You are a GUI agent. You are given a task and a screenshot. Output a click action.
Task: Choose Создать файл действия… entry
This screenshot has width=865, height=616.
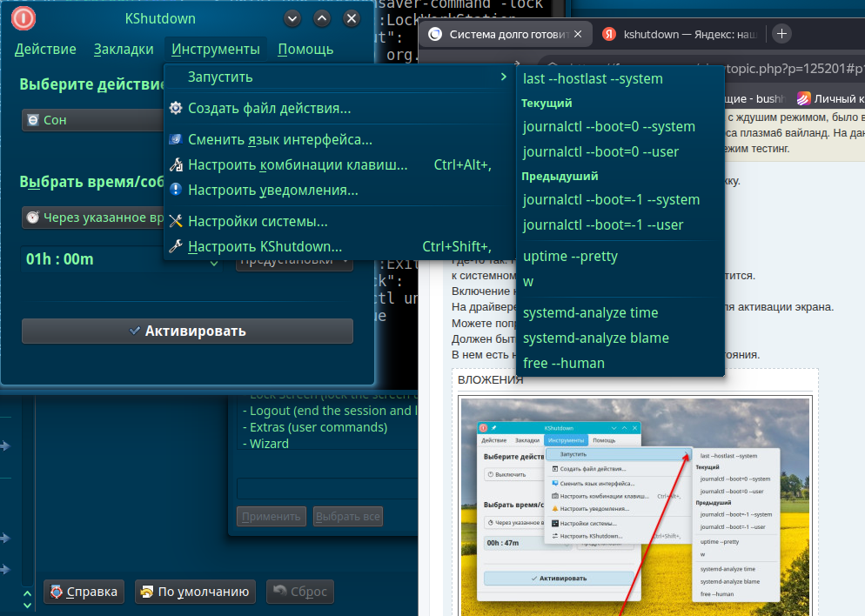339,108
